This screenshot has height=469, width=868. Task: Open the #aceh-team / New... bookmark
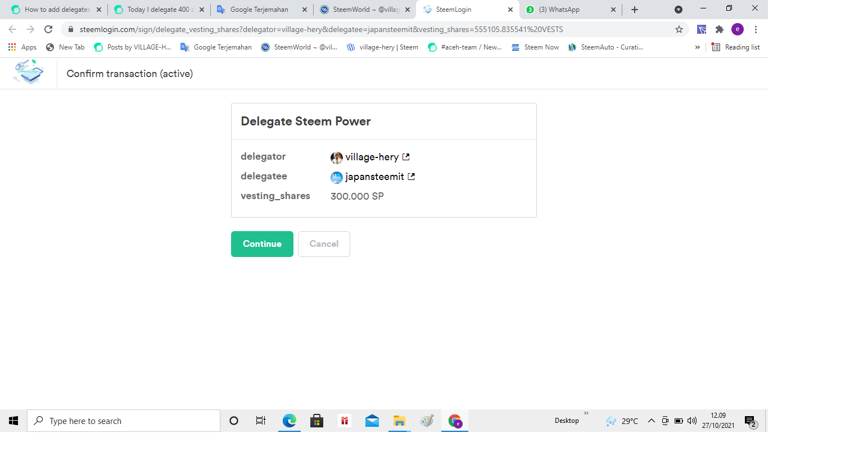point(465,47)
